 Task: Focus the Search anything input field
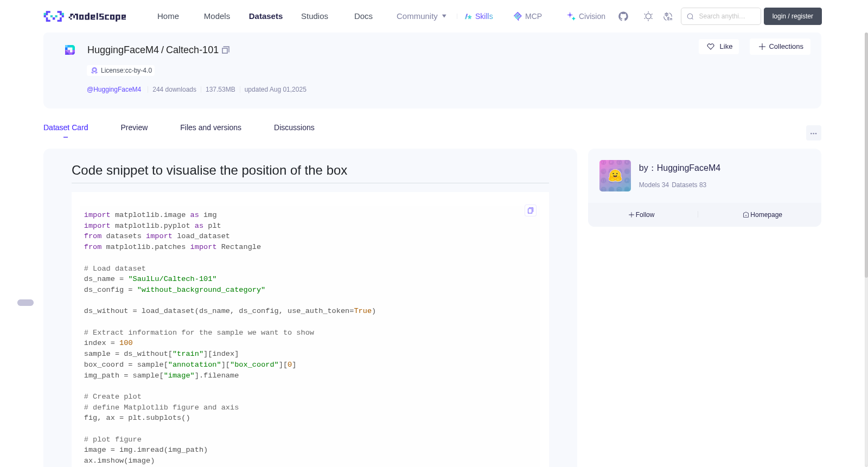[x=721, y=16]
